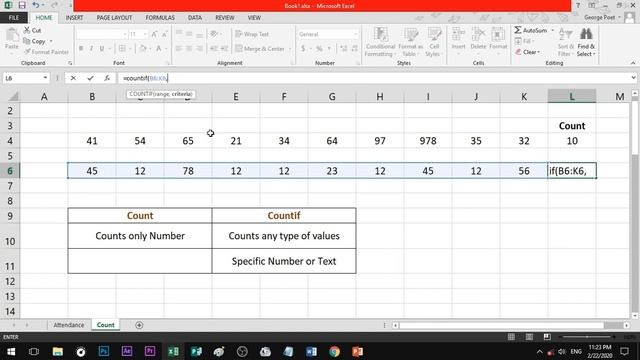Image resolution: width=640 pixels, height=360 pixels.
Task: Open the FILE tab
Action: [x=14, y=18]
